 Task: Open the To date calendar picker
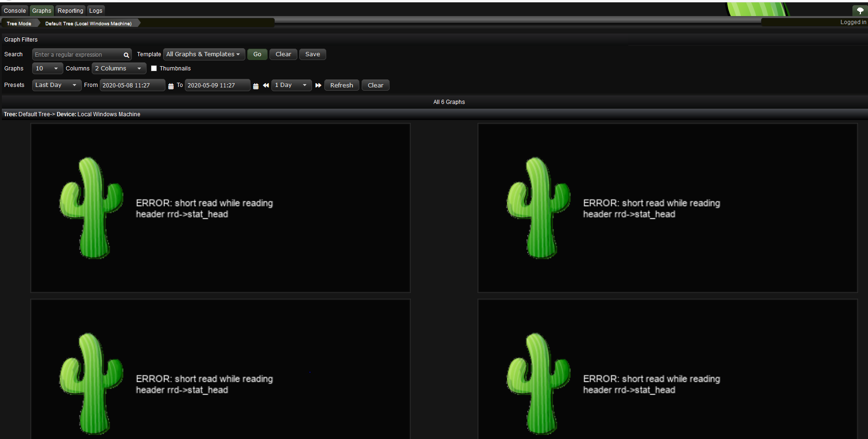pos(256,86)
